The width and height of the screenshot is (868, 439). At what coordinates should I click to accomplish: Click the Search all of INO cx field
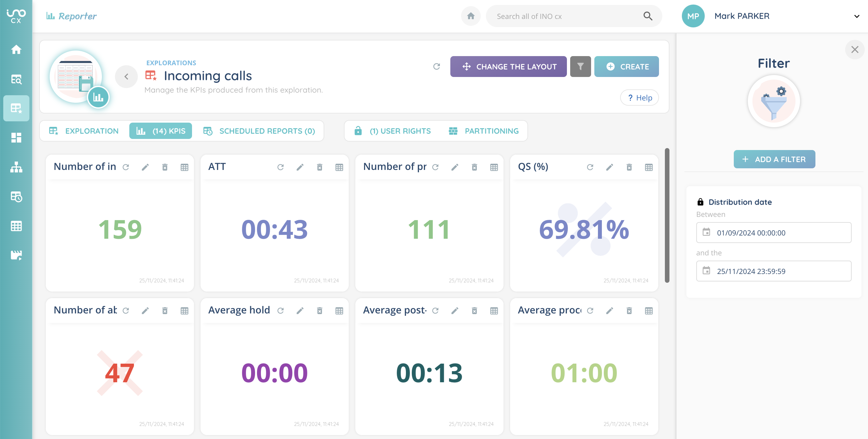tap(566, 16)
